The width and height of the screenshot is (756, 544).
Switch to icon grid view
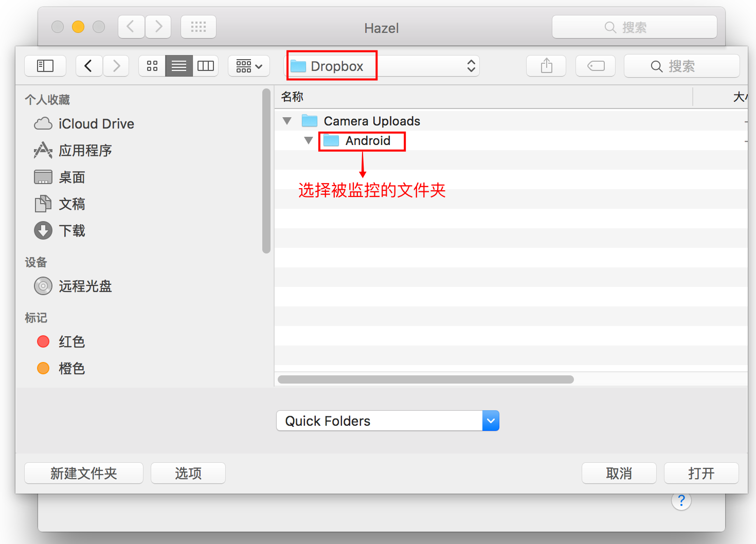click(152, 66)
